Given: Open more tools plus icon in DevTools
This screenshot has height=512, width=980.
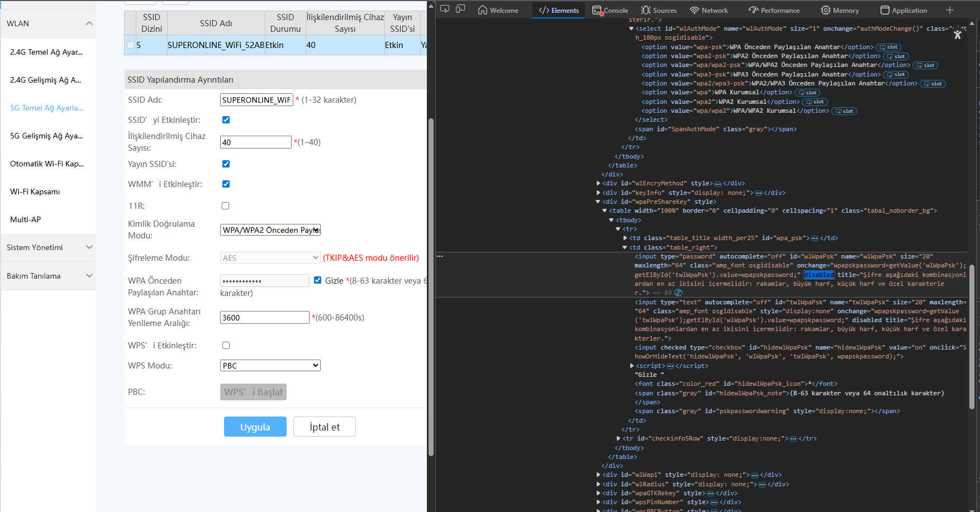Looking at the screenshot, I should tap(949, 10).
